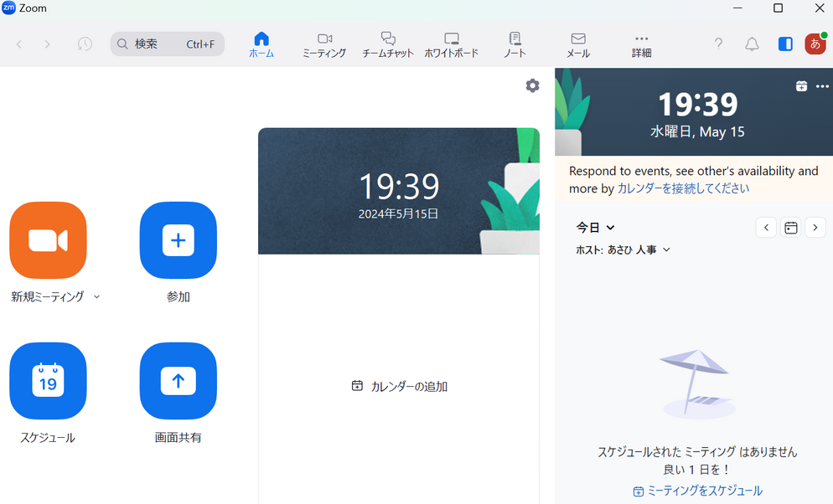The image size is (833, 504).
Task: Click the カレンダーを接続してください link
Action: click(x=683, y=188)
